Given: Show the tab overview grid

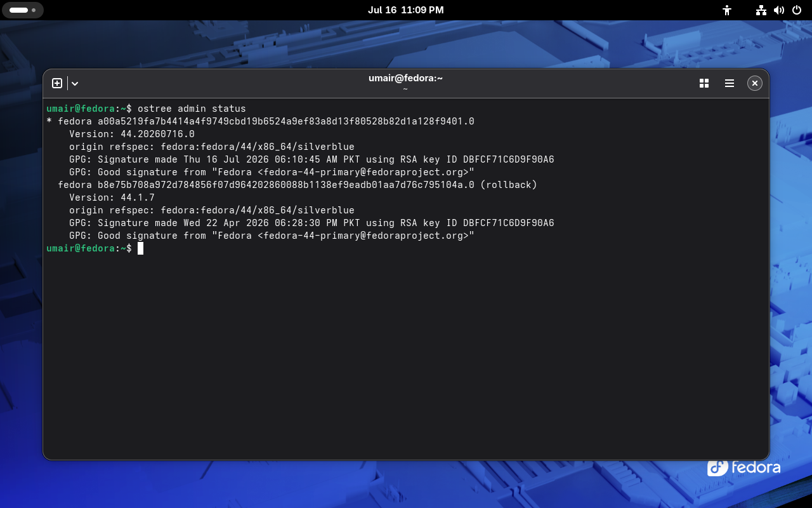Looking at the screenshot, I should tap(704, 83).
